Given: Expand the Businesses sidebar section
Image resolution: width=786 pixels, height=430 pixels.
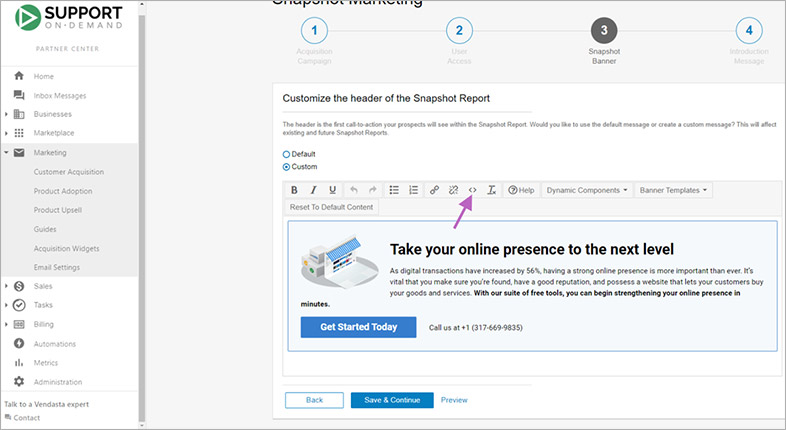Looking at the screenshot, I should point(52,114).
